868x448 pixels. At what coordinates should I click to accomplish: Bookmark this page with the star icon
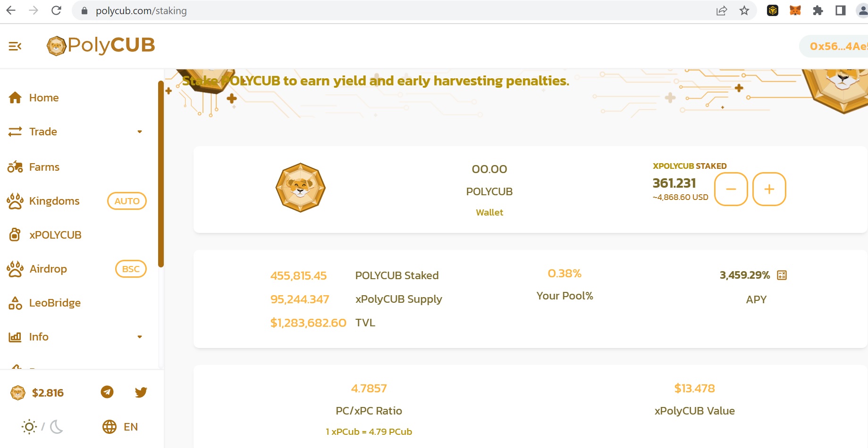[x=744, y=10]
